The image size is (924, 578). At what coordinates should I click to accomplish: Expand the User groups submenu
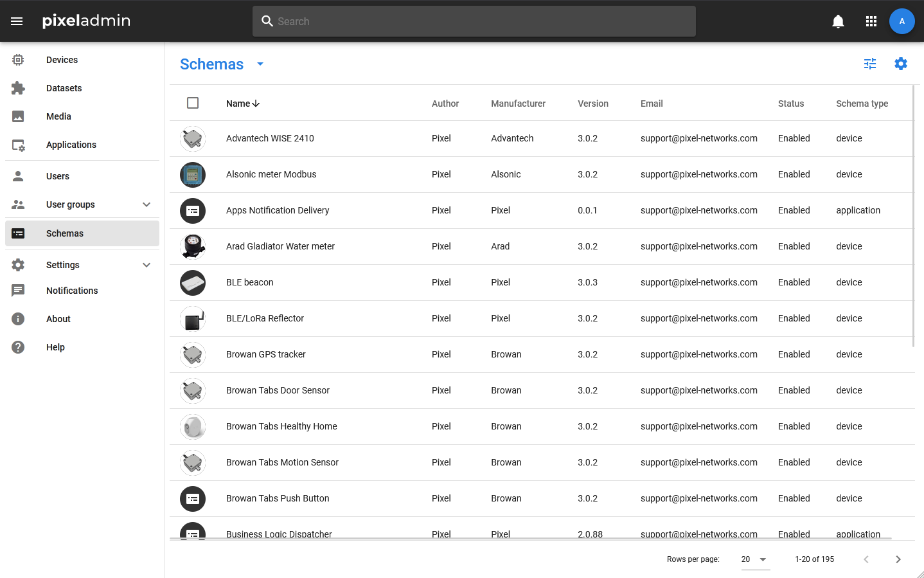point(147,204)
